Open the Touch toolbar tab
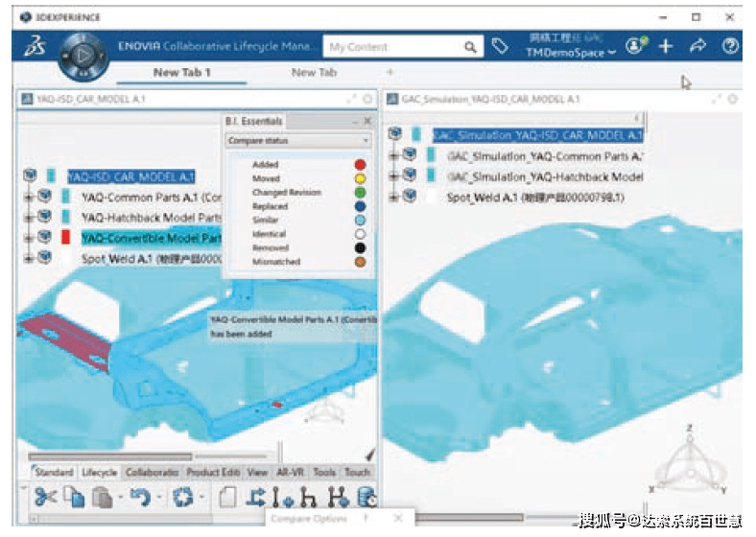 tap(357, 472)
